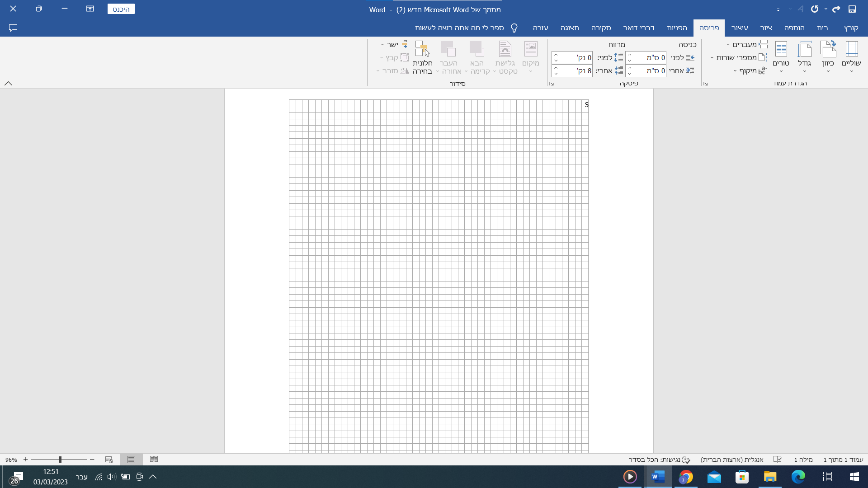
Task: Save the document using the floppy disk icon
Action: (852, 9)
